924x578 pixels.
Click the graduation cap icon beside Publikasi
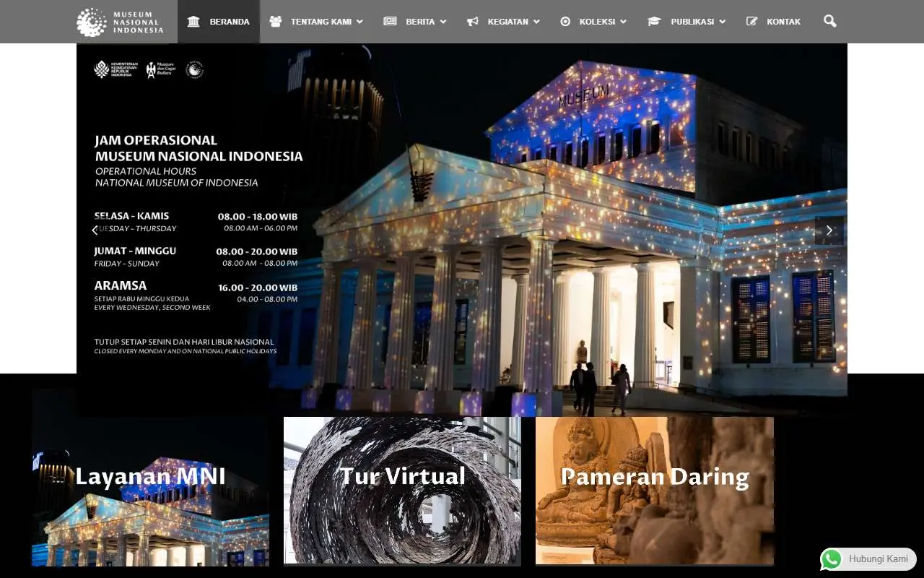(654, 22)
